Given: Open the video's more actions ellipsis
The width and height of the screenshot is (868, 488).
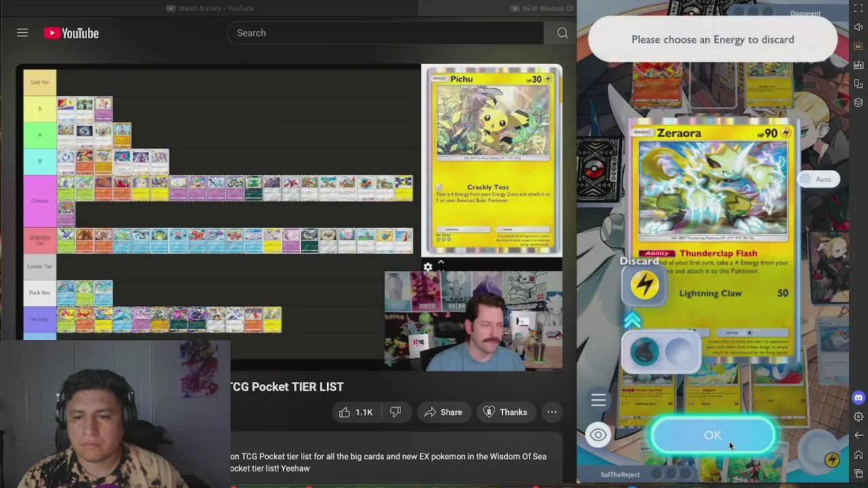Looking at the screenshot, I should point(552,412).
